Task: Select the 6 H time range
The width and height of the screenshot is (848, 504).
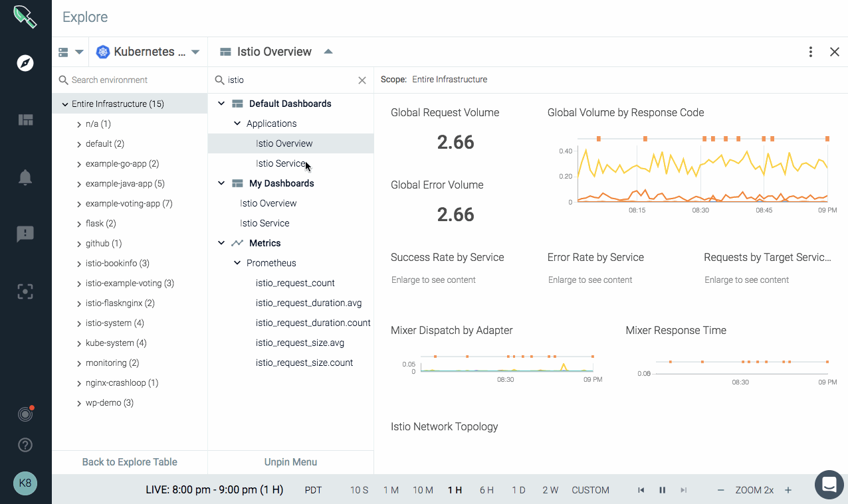Action: (486, 490)
